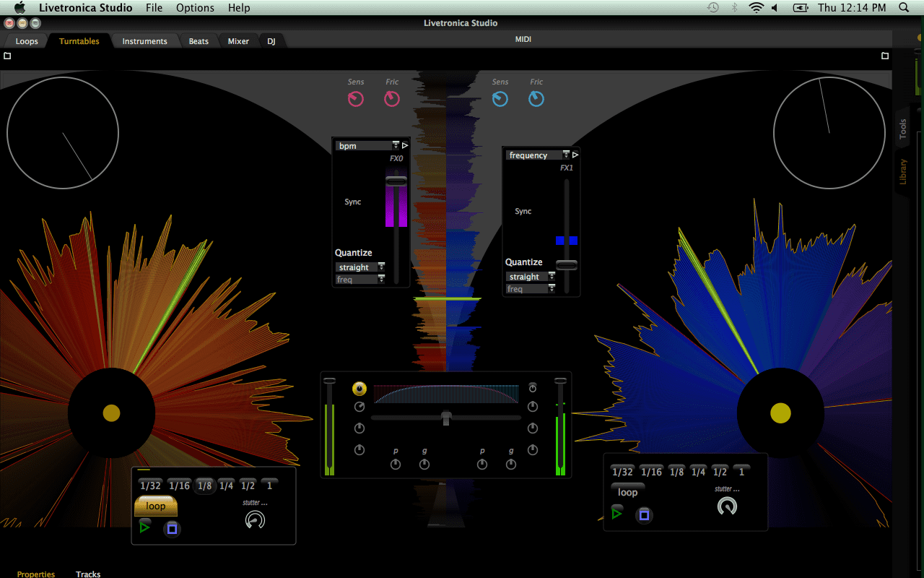This screenshot has width=924, height=578.
Task: Enable the loop button on right deck
Action: click(x=627, y=492)
